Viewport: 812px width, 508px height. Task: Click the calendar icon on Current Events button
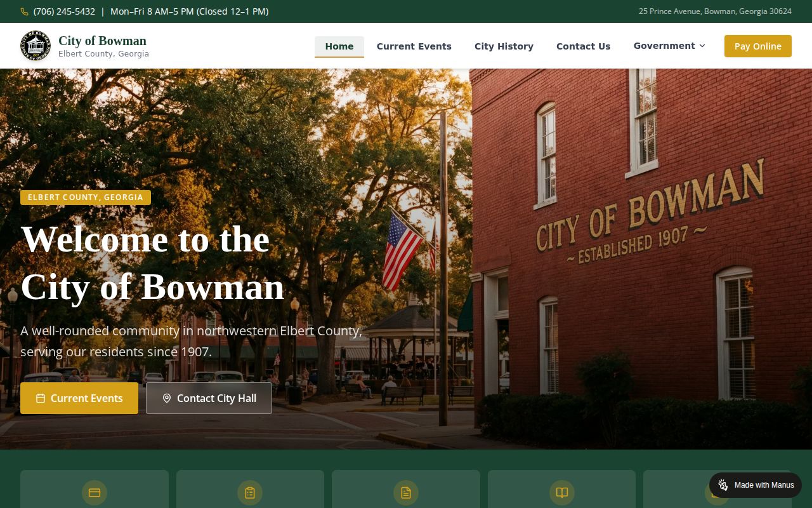pyautogui.click(x=41, y=398)
